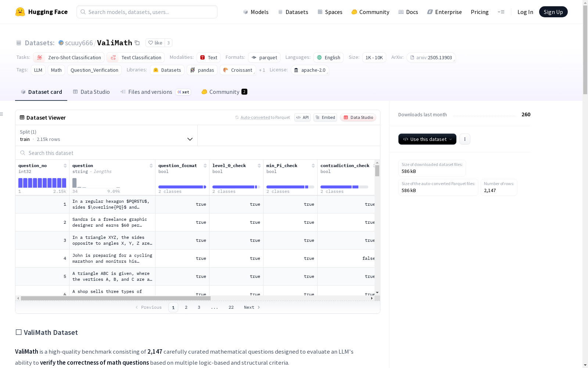Click Search this dataset field
Screen dimensions: 588x368
[198, 153]
